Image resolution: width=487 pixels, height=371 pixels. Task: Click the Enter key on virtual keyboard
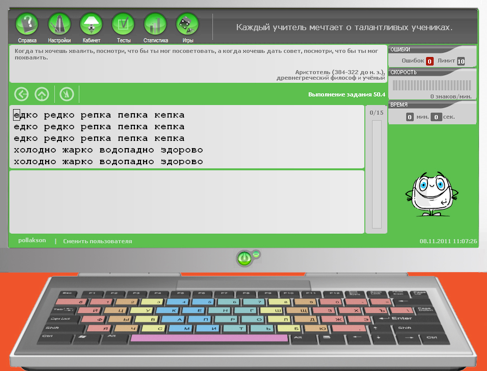tap(404, 319)
